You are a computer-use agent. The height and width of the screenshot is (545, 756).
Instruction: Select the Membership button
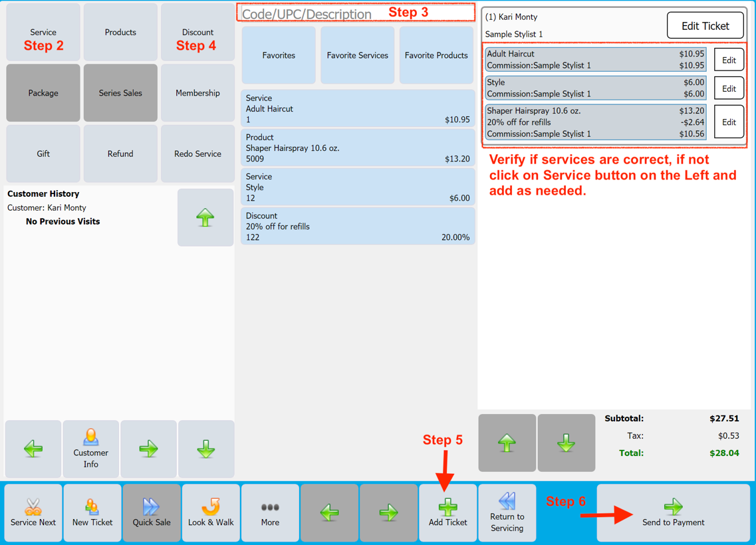(x=197, y=93)
